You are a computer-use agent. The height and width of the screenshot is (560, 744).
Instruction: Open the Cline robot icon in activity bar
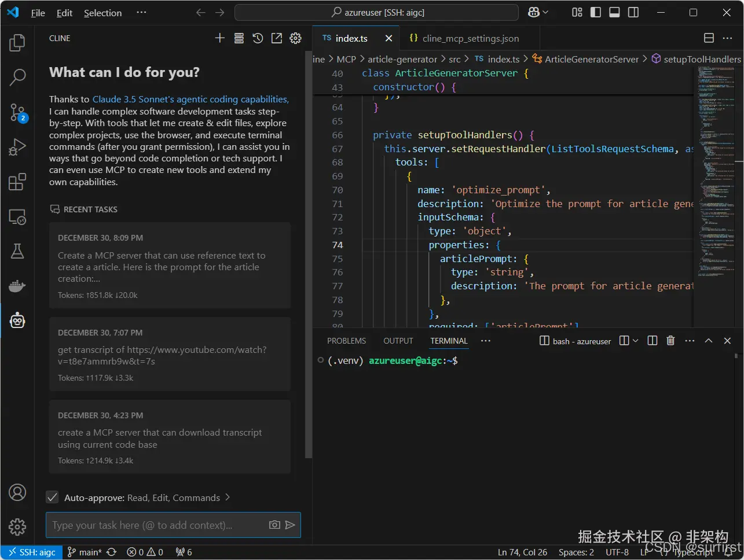(17, 320)
